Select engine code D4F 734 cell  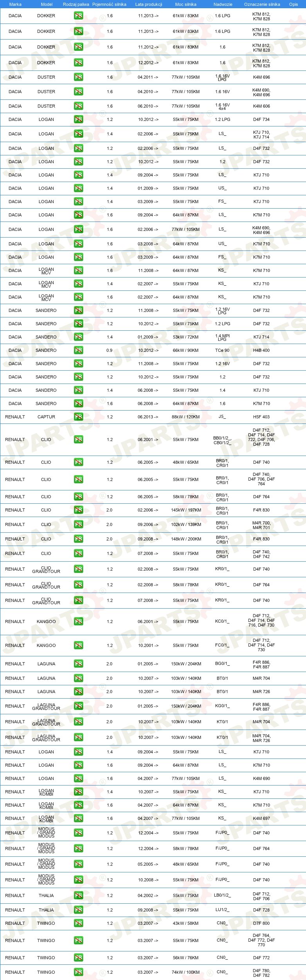pyautogui.click(x=261, y=119)
